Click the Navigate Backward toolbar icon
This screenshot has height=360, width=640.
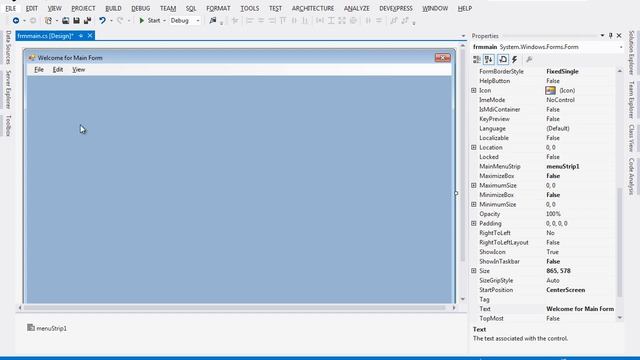click(x=16, y=20)
